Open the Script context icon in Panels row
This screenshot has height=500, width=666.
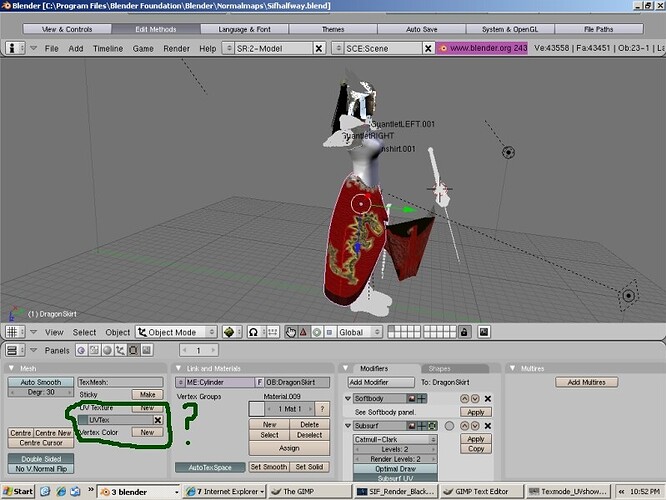point(94,350)
